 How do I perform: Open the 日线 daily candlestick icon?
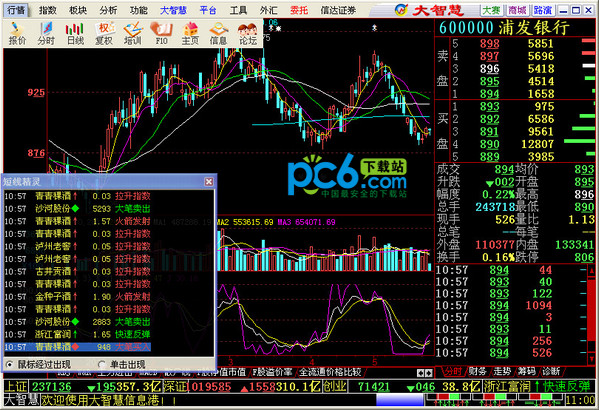tap(74, 34)
